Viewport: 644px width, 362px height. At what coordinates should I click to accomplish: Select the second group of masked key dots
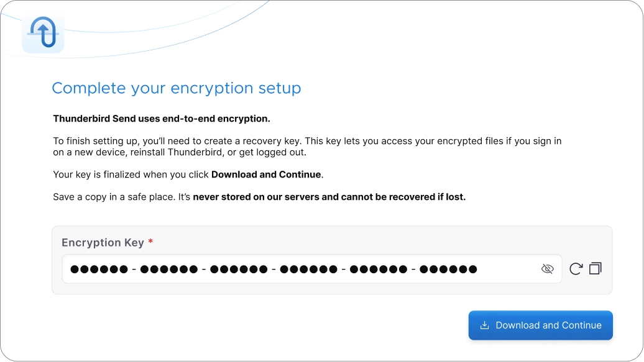pyautogui.click(x=168, y=269)
